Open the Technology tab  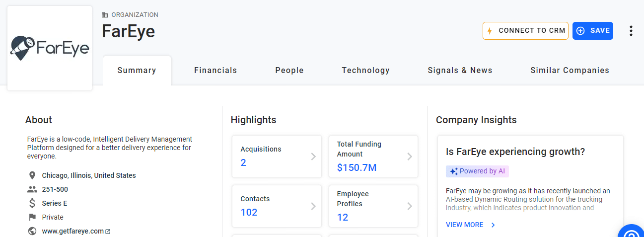[x=365, y=71]
